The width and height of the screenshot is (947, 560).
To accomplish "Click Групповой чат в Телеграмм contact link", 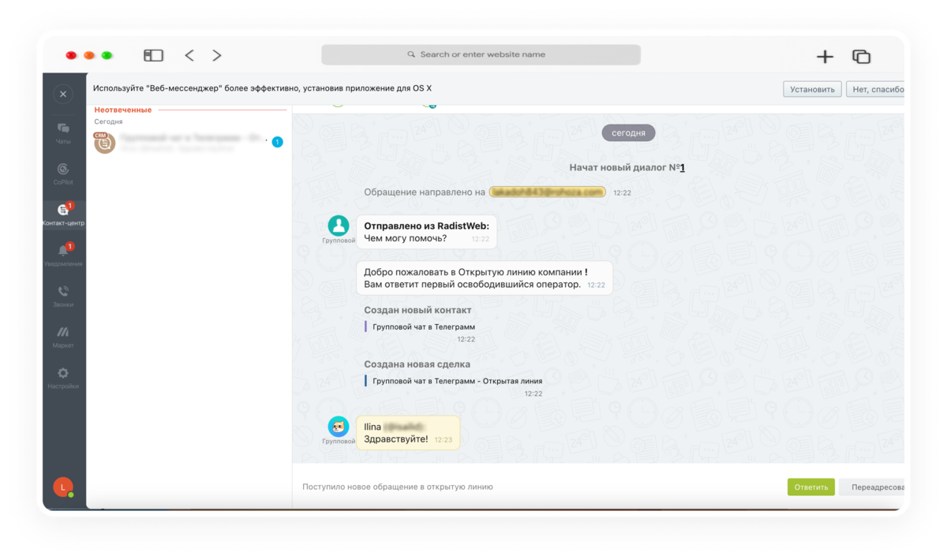I will [x=424, y=327].
